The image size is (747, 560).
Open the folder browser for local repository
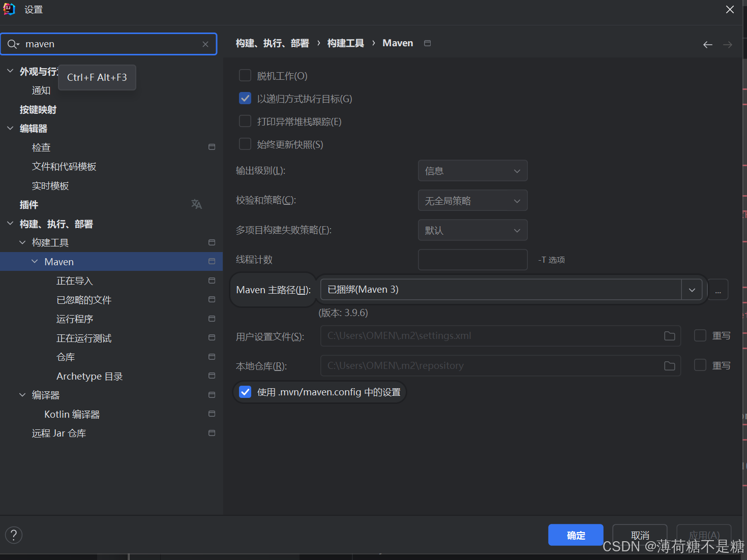tap(669, 365)
